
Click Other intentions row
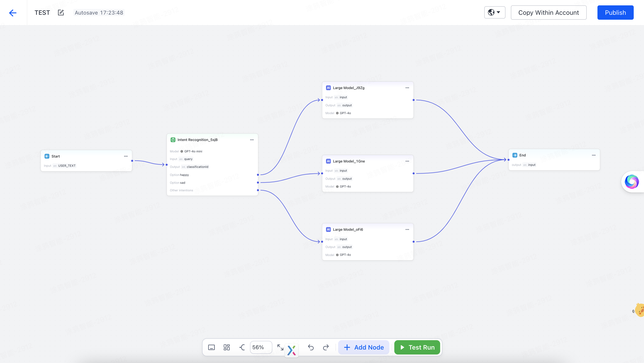(212, 190)
